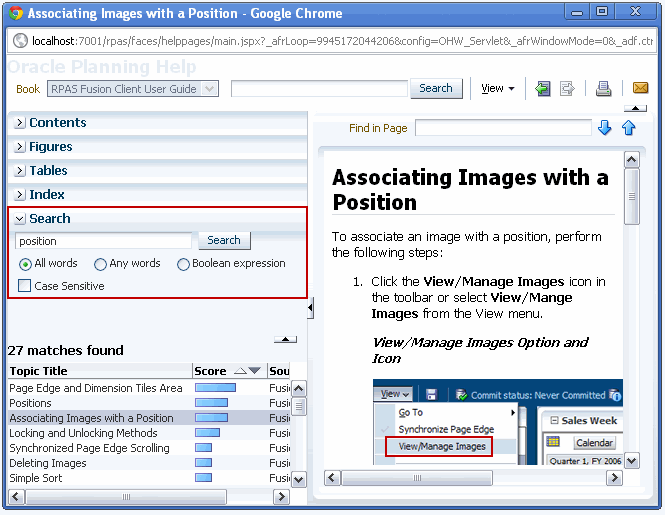Click results horizontal scrollbar right arrow
The width and height of the screenshot is (665, 515).
click(x=281, y=497)
